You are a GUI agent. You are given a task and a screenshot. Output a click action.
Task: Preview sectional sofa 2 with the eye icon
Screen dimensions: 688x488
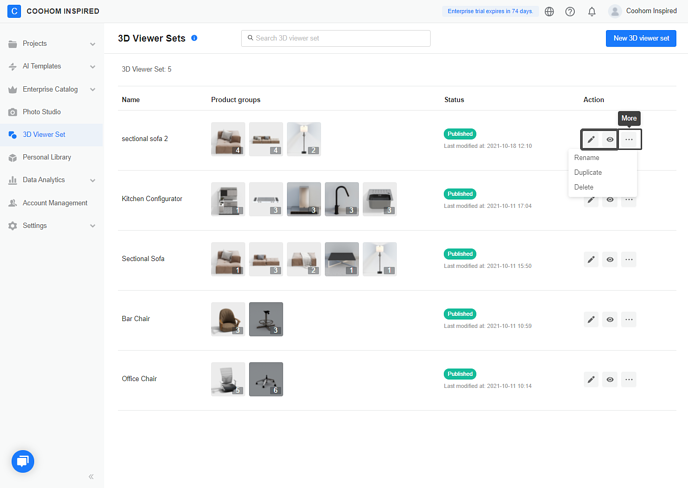click(610, 139)
